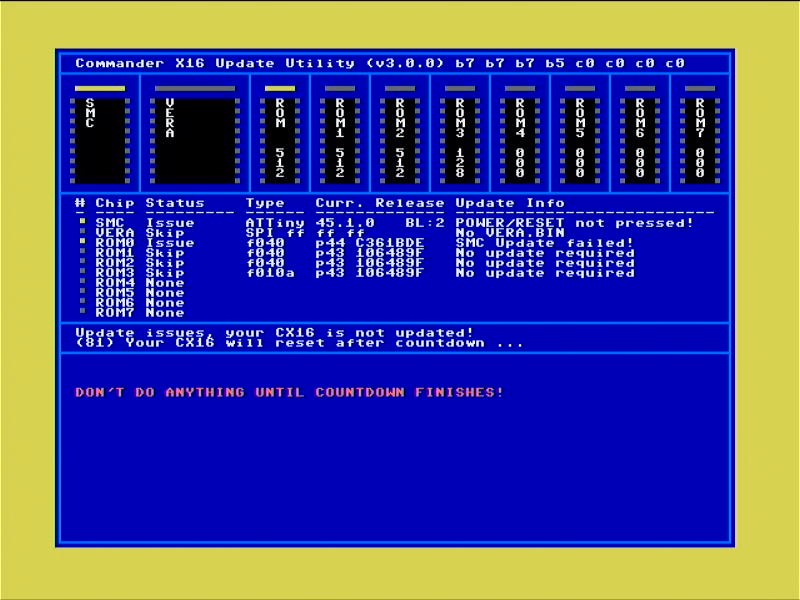This screenshot has height=600, width=800.
Task: Click 'ROM0' in the chip list
Action: (115, 243)
